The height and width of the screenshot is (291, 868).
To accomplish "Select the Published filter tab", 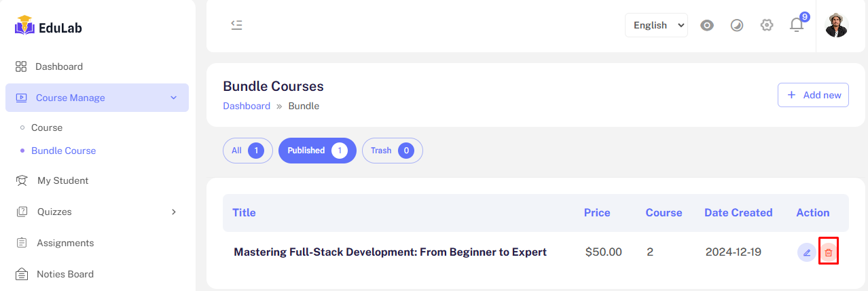I will tap(317, 151).
